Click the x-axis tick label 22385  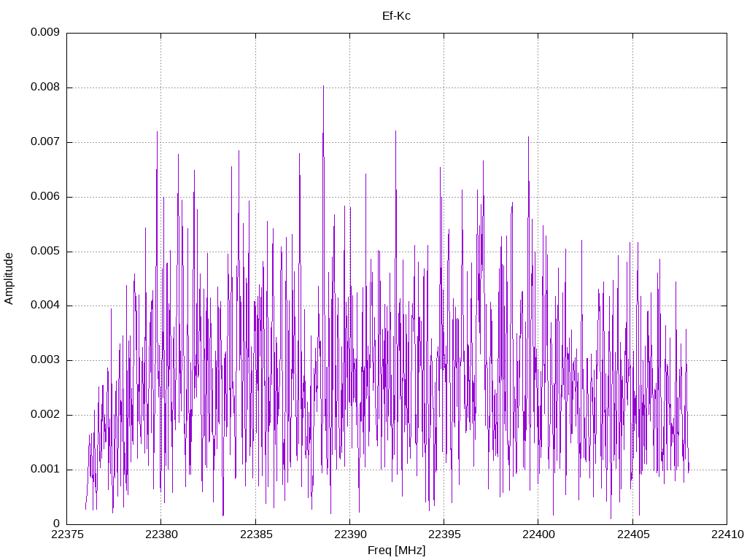[x=255, y=534]
